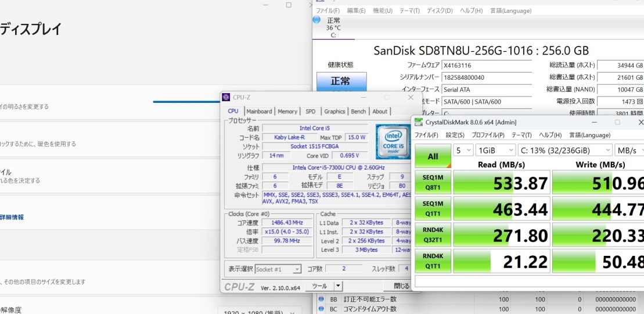Screen dimensions: 644x314
Task: Expand the arrow beside CPU-Z ツール button
Action: tap(338, 286)
